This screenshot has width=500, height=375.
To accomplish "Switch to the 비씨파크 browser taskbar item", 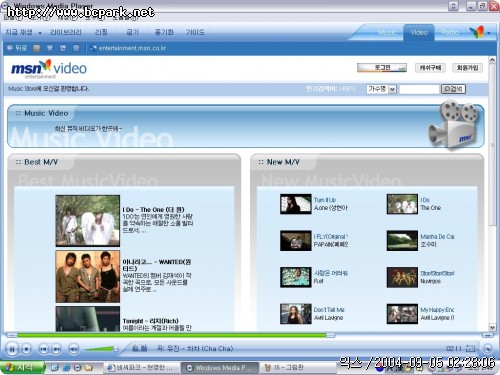I will (x=141, y=368).
